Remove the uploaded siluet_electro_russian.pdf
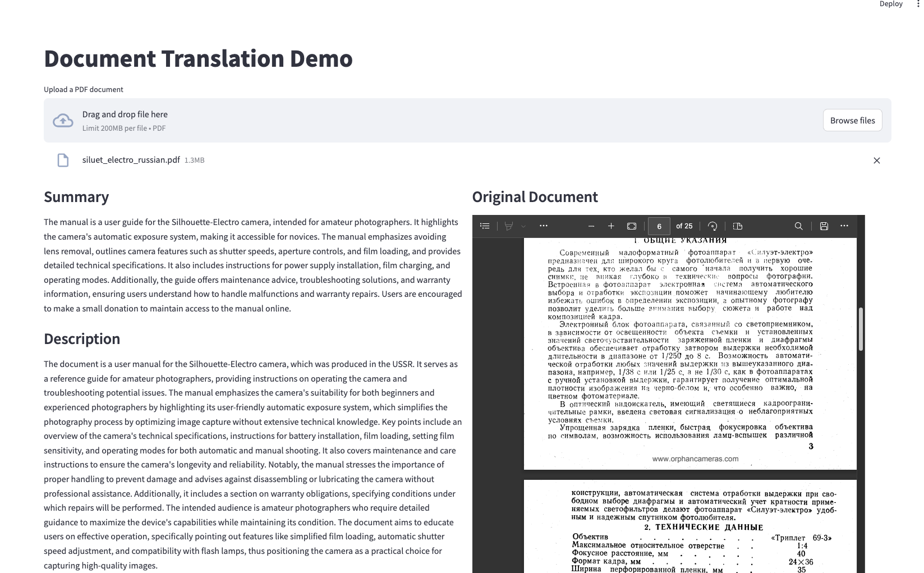 pyautogui.click(x=877, y=160)
